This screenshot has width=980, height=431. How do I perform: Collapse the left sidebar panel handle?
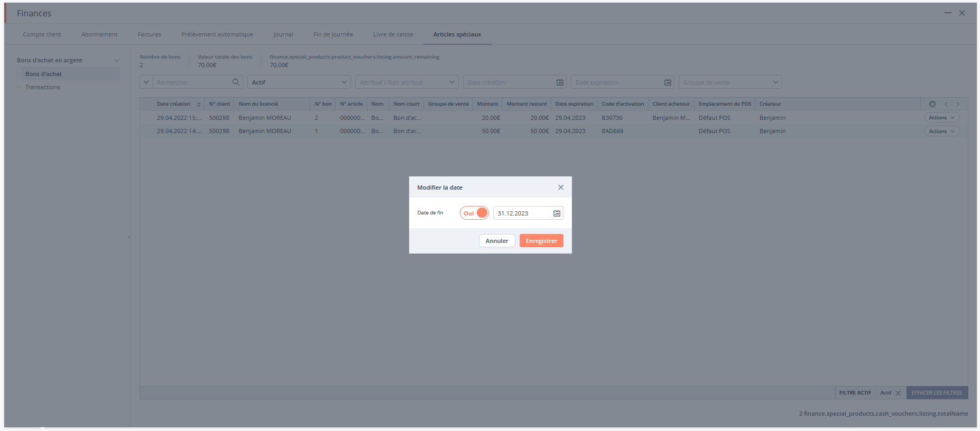(x=129, y=237)
